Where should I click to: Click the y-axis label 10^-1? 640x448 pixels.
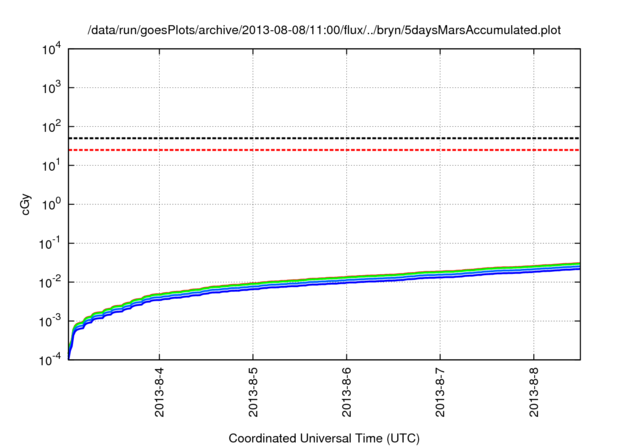pos(50,244)
